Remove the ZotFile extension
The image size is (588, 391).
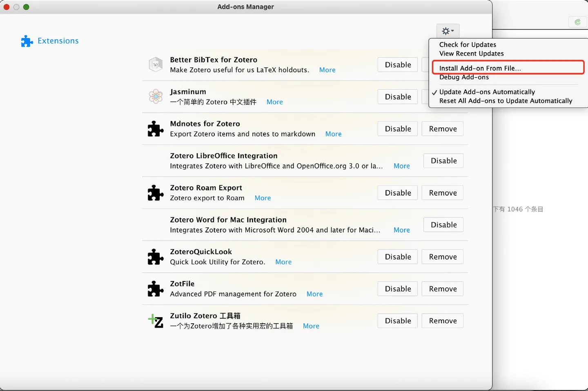click(443, 289)
